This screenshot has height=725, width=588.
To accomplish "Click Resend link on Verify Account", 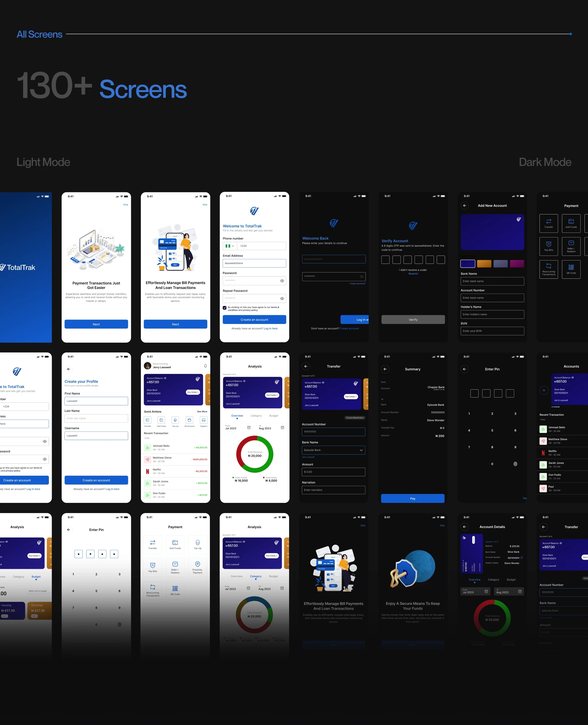I will pos(413,274).
